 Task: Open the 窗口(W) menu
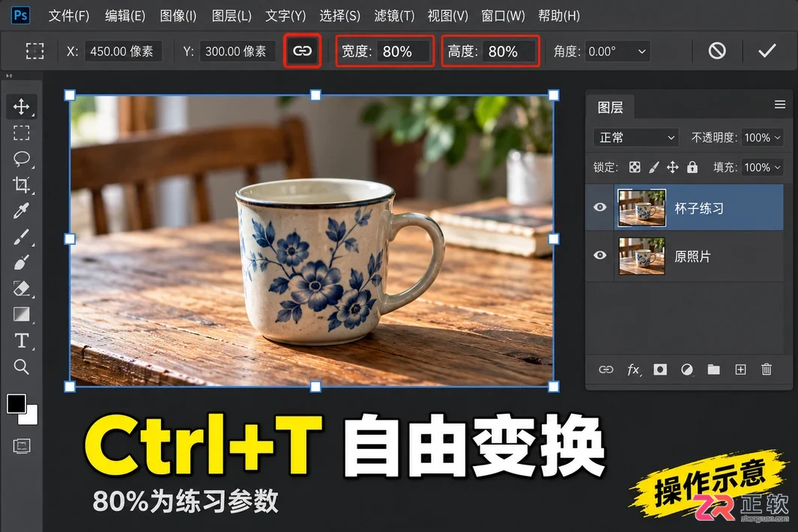503,16
